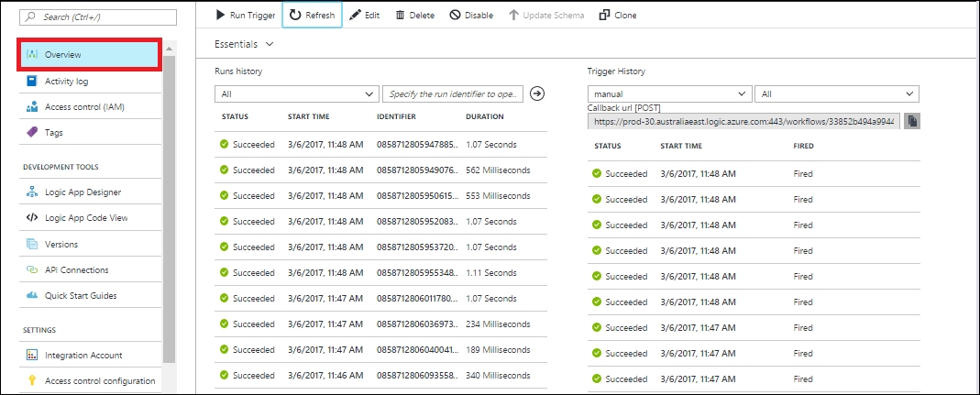Click the Logic App Code View brackets icon
Image resolution: width=980 pixels, height=395 pixels.
coord(32,218)
